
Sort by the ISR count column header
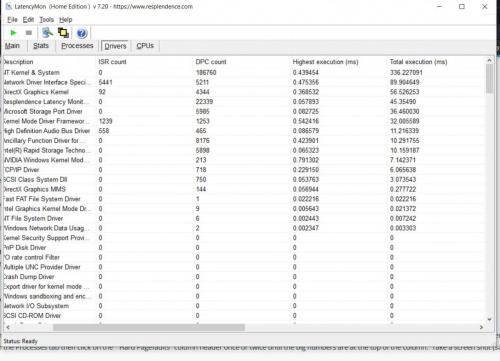144,62
